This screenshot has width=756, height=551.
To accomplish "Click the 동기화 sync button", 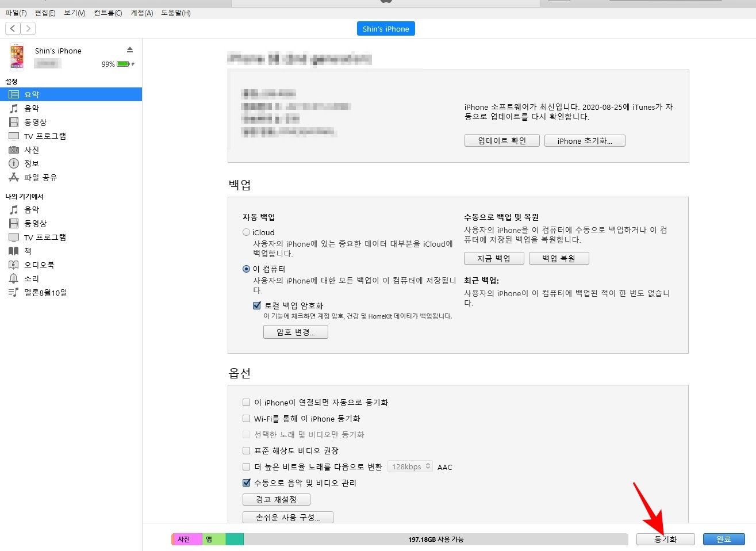I will [x=666, y=539].
